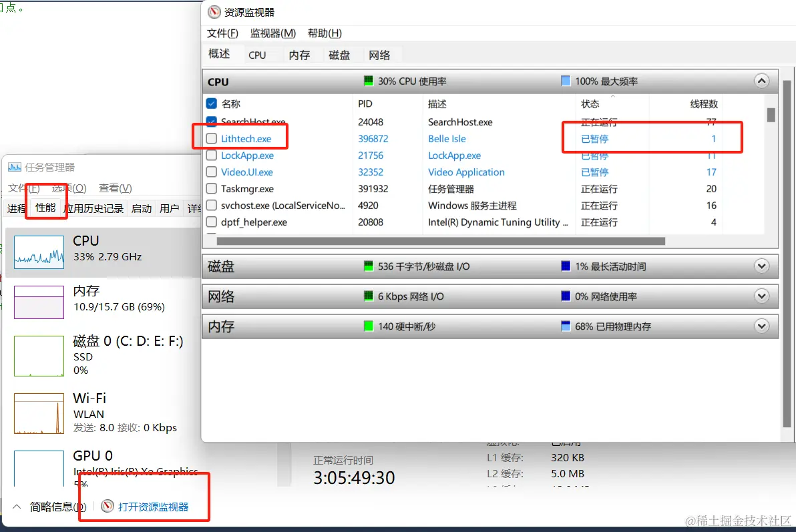
Task: Check the LockApp.exe process checkbox
Action: [x=212, y=156]
